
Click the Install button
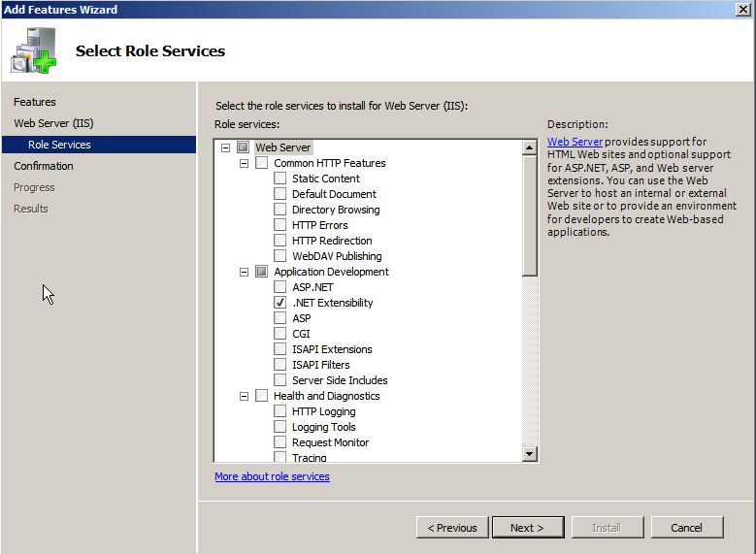(608, 528)
